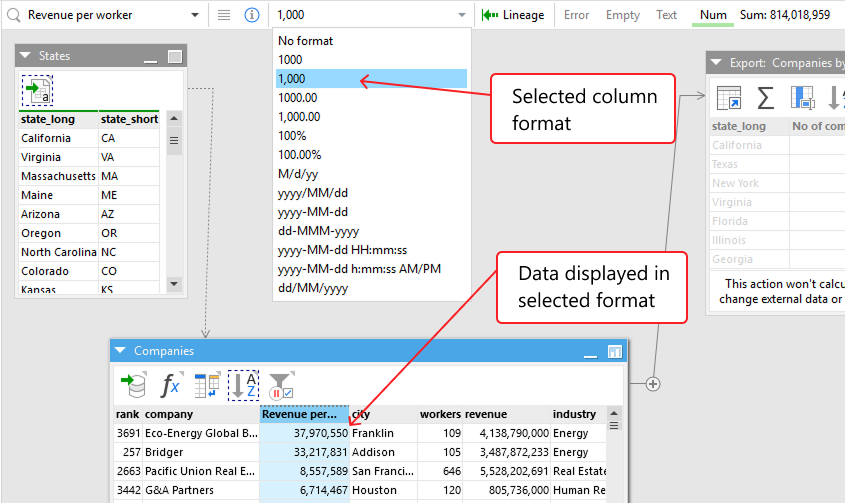Screen dimensions: 845x503
Task: Maximize the Companies panel
Action: click(615, 352)
